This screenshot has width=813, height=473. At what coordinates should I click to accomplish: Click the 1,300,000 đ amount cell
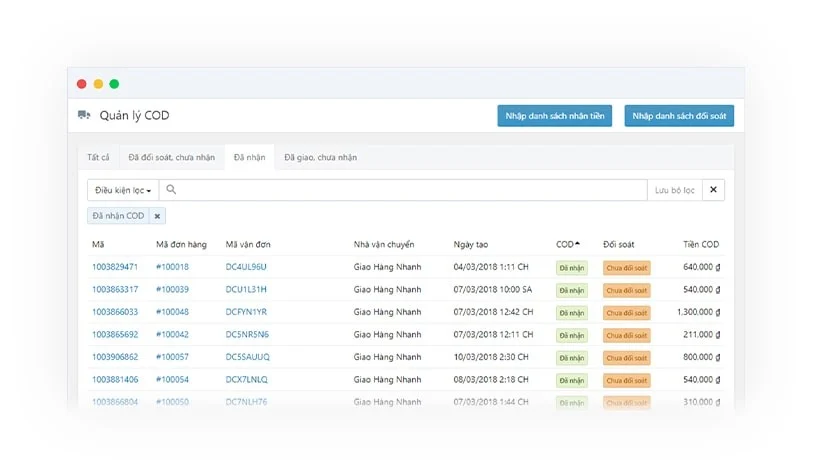tap(698, 312)
